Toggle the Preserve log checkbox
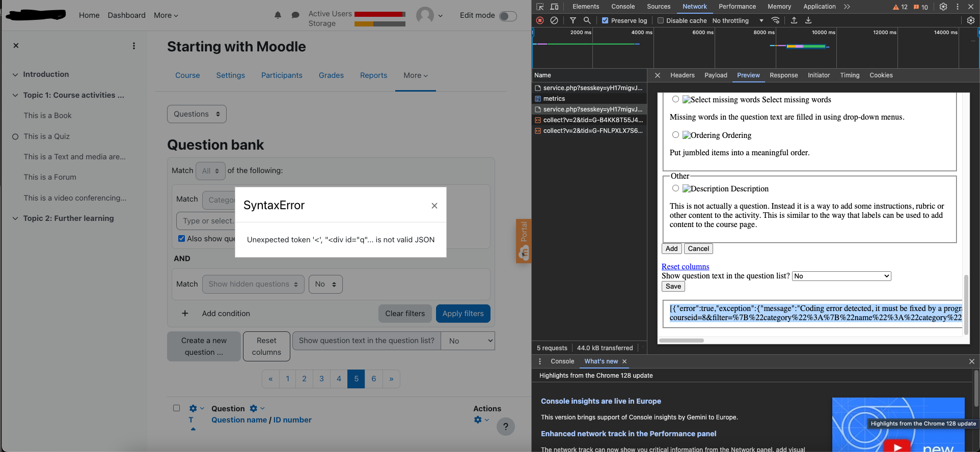 (x=605, y=20)
